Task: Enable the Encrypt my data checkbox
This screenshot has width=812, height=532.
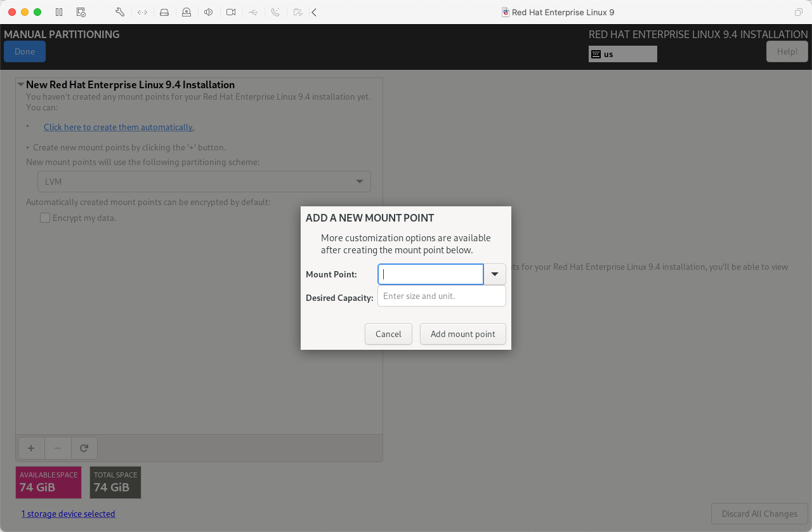Action: point(45,218)
